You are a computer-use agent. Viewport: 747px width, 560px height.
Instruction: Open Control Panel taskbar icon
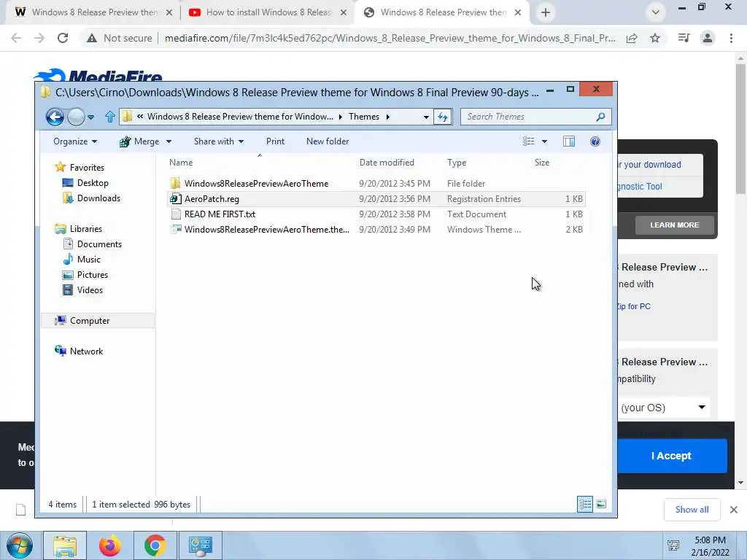pos(201,545)
